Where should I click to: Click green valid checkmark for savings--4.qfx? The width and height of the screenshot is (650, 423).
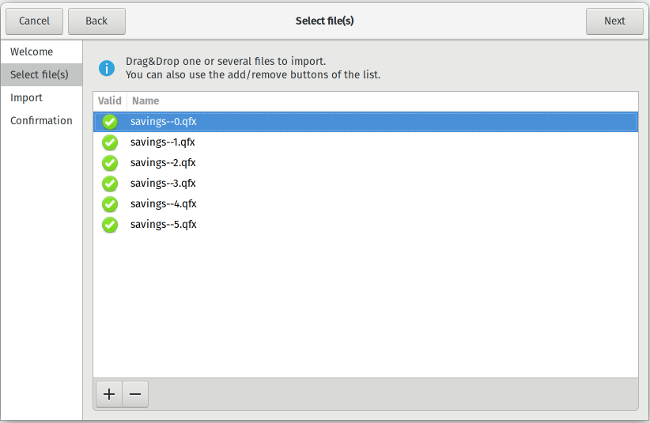(110, 204)
